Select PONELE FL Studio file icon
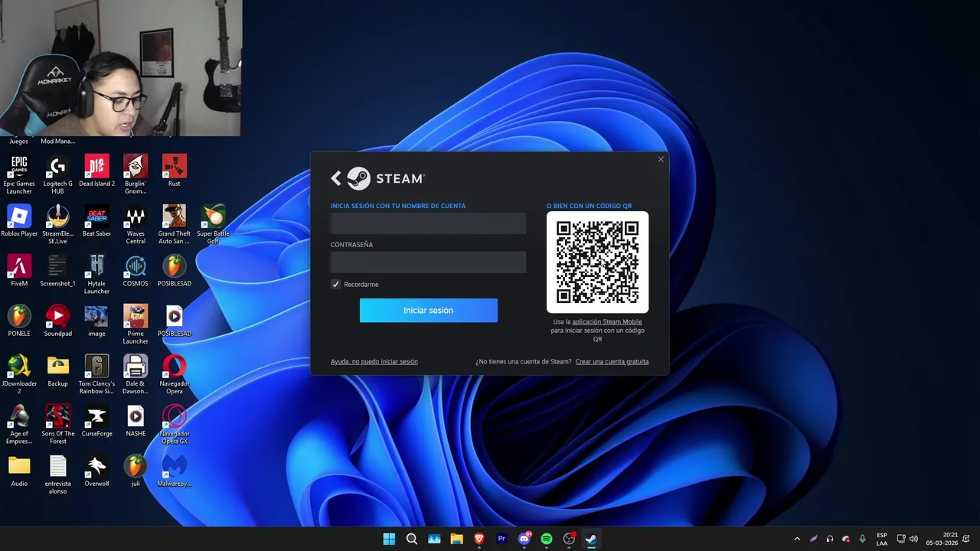This screenshot has height=551, width=980. pyautogui.click(x=19, y=321)
